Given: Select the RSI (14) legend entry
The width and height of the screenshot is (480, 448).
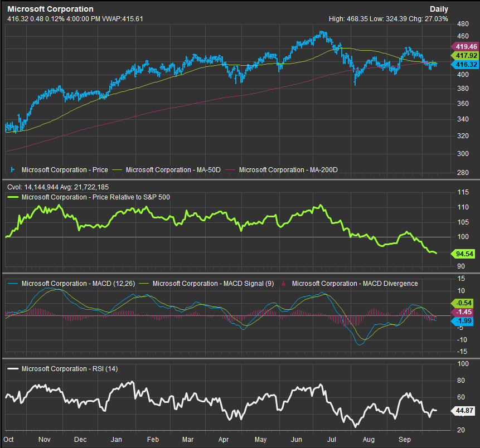Looking at the screenshot, I should tap(70, 369).
